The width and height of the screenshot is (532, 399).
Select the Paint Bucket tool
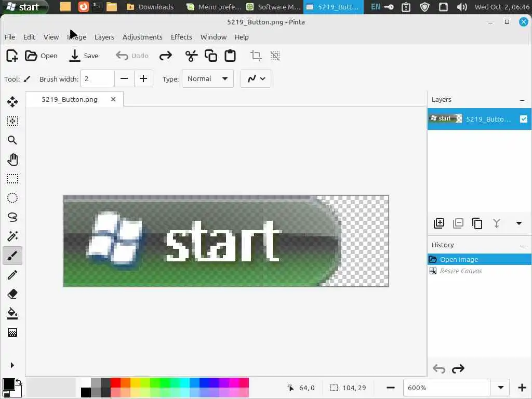[x=12, y=313]
